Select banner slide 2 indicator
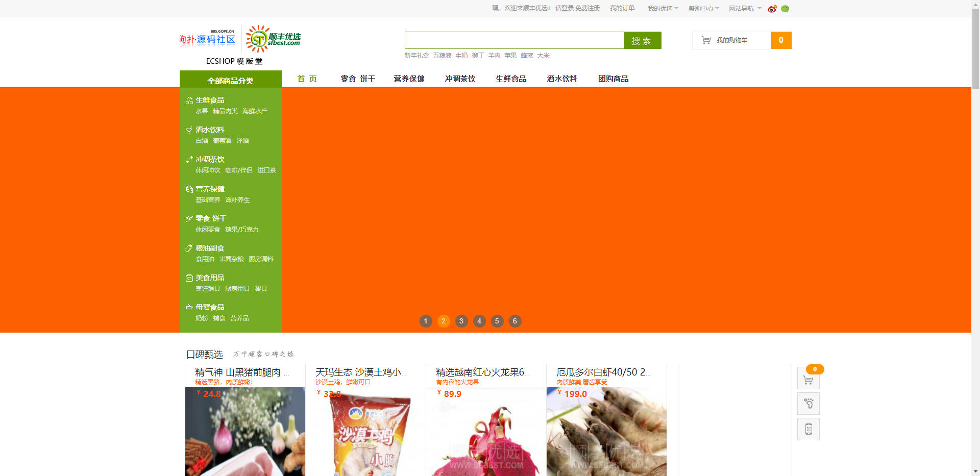 444,321
